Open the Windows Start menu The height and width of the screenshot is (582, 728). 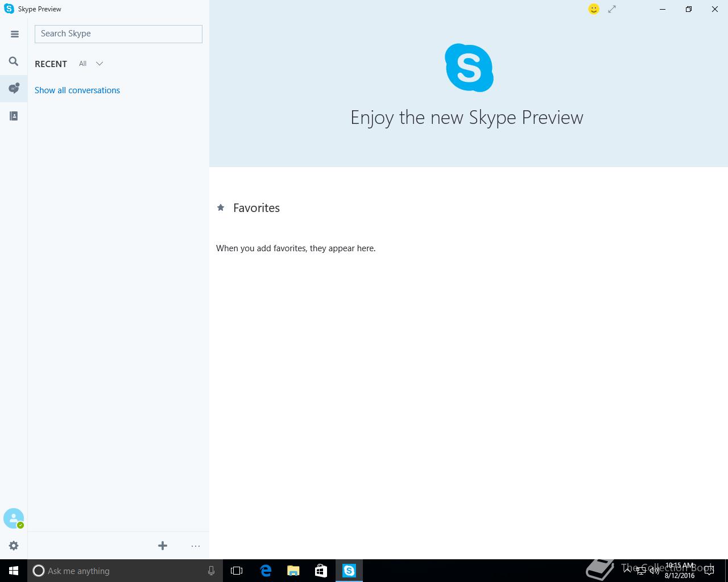14,571
